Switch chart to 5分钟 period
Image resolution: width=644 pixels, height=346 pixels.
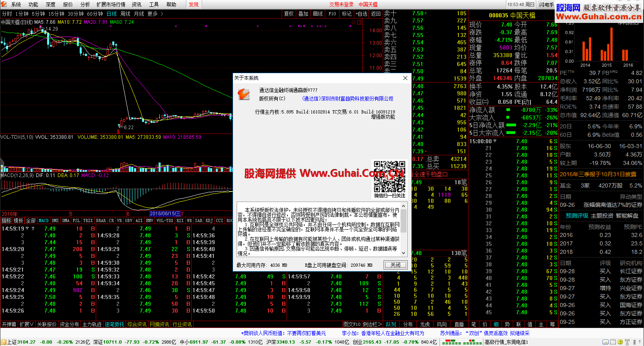point(39,14)
